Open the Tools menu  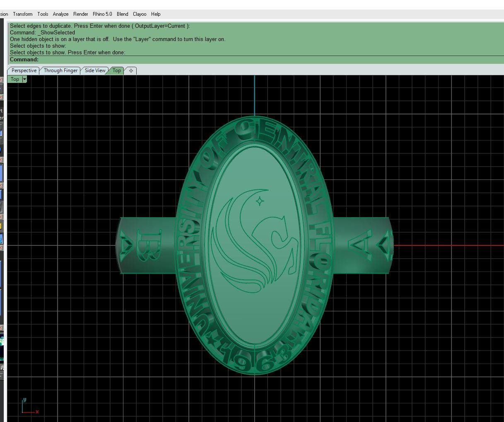43,14
